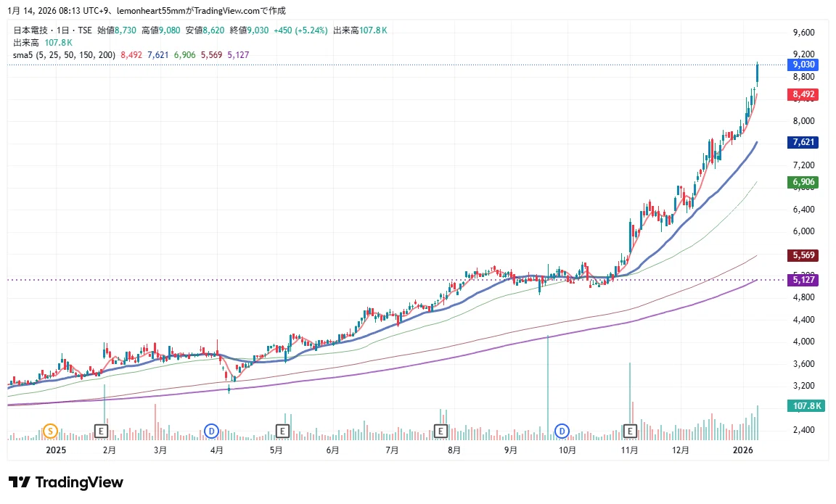
Task: Select the E earnings marker before 8月
Action: coord(440,431)
